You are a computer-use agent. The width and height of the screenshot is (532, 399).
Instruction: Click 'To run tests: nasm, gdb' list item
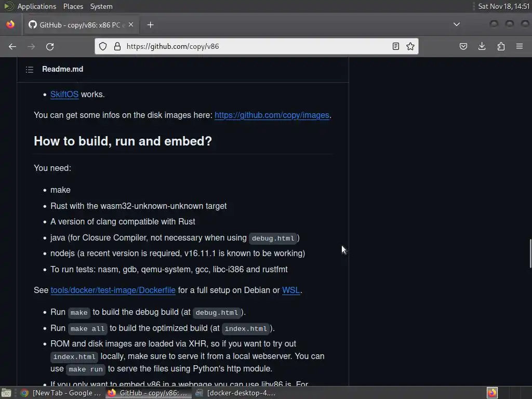click(169, 270)
